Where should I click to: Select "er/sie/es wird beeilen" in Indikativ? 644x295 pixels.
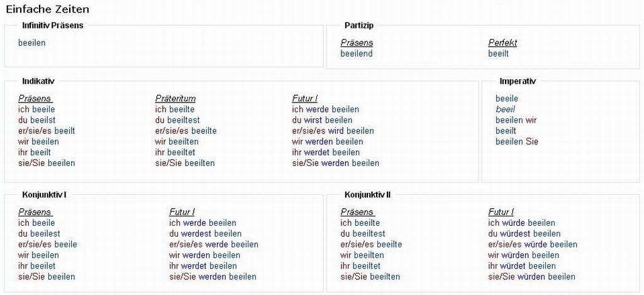click(x=333, y=131)
